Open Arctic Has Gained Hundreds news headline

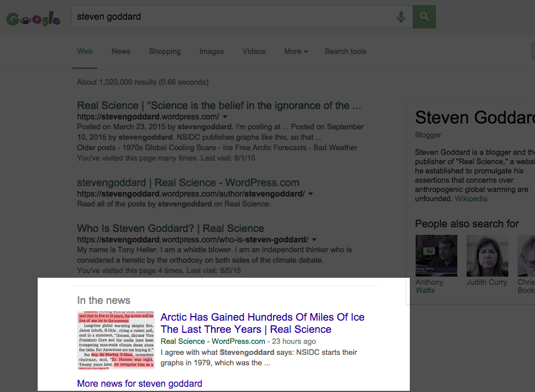pyautogui.click(x=262, y=323)
